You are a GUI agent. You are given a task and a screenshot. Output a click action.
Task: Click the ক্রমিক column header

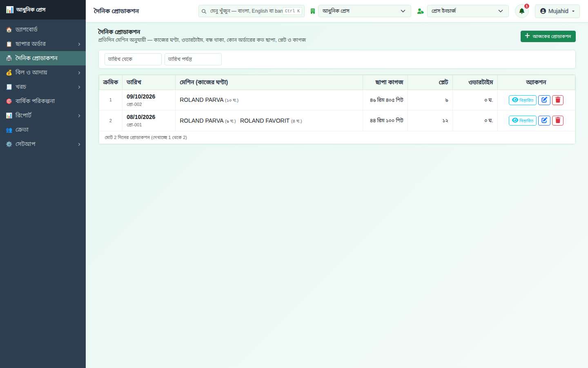point(111,82)
